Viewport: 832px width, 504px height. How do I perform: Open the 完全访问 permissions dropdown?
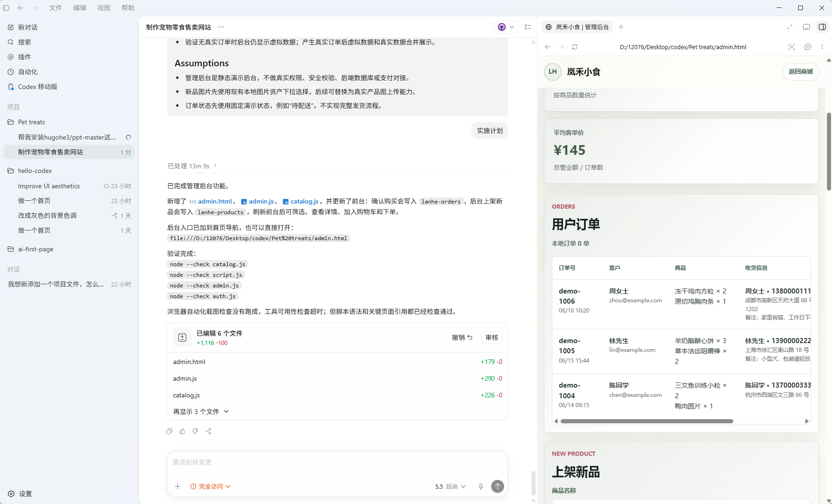point(211,486)
